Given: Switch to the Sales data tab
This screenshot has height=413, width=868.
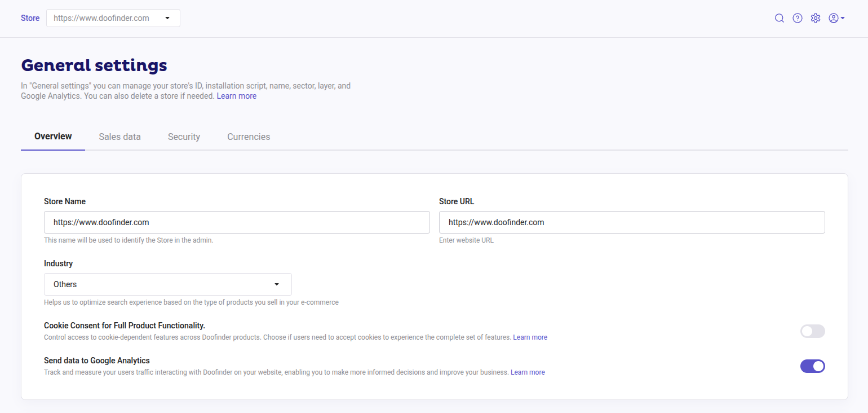Looking at the screenshot, I should click(119, 137).
